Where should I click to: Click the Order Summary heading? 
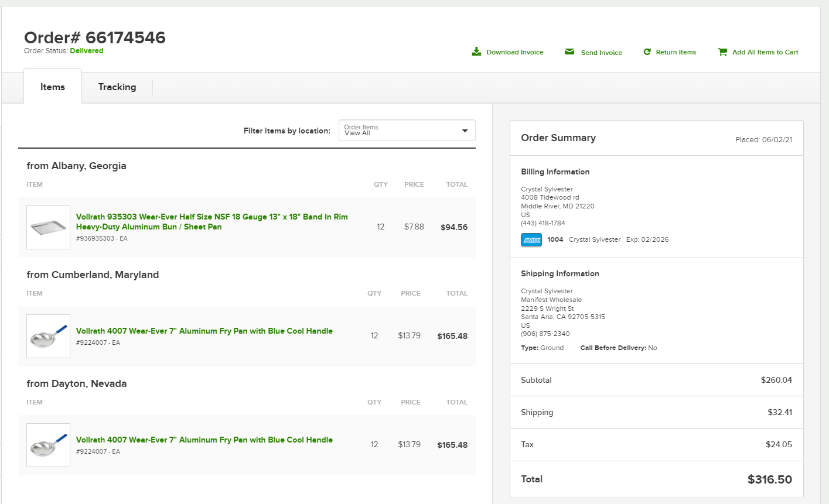(558, 138)
